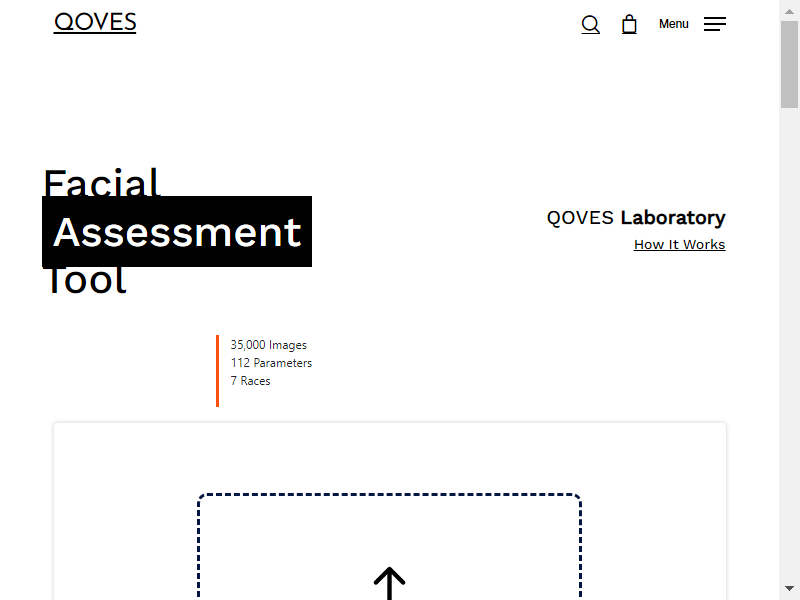Click the highlighted Assessment heading word
The height and width of the screenshot is (600, 800).
[177, 232]
